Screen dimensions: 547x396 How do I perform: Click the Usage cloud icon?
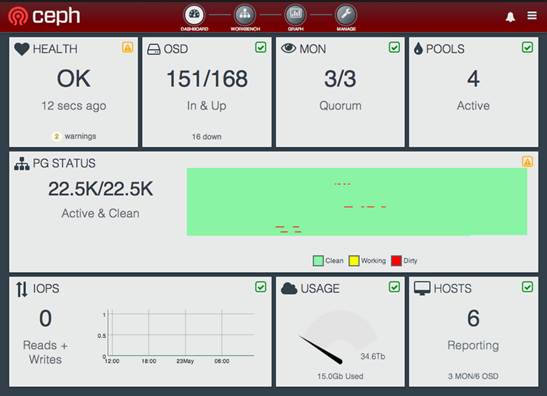click(289, 289)
